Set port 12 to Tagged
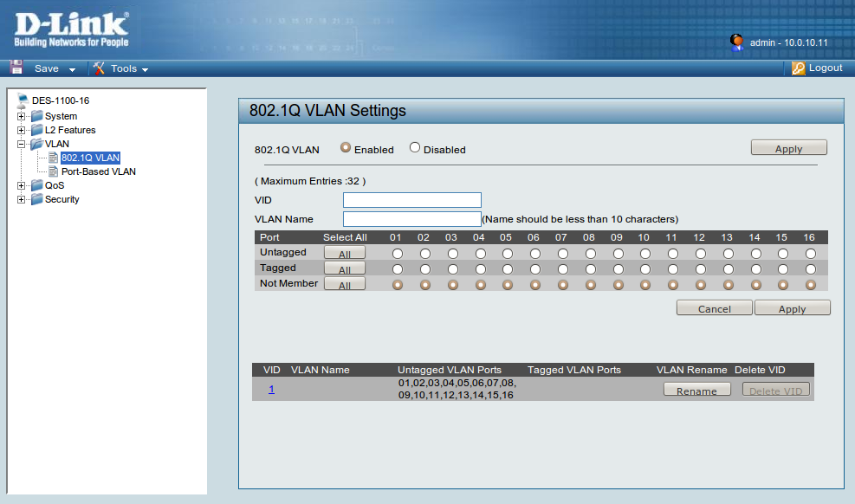This screenshot has width=855, height=504. pos(701,269)
